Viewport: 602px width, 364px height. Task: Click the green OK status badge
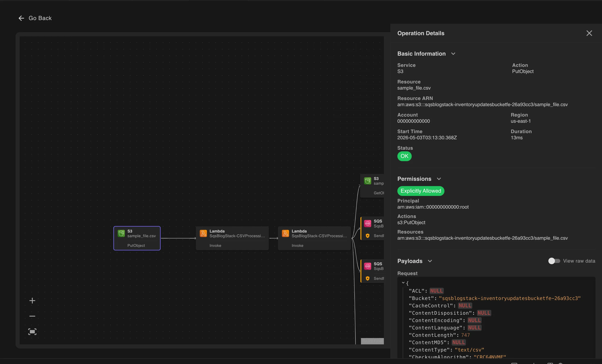404,156
